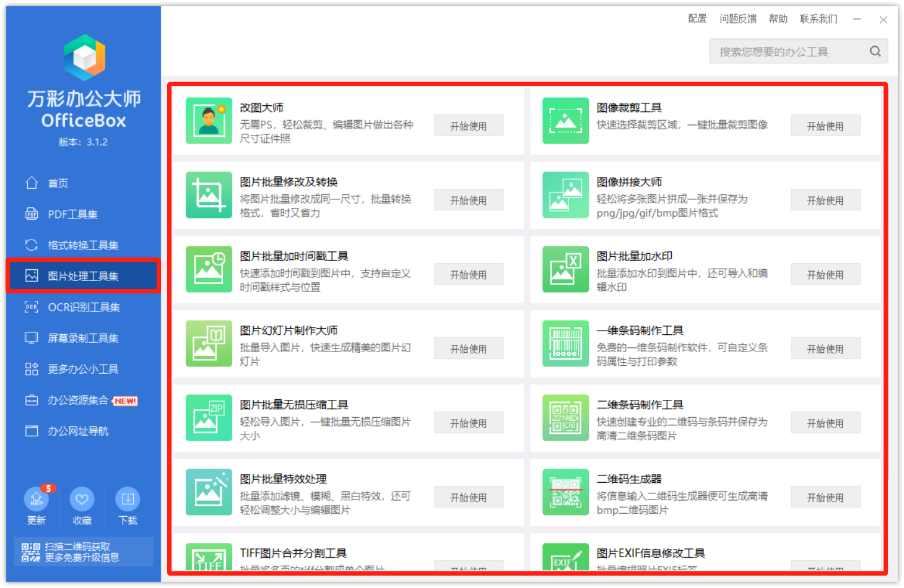Click 开始使用 for 图片批量无损压缩工具
904x588 pixels.
(x=469, y=423)
